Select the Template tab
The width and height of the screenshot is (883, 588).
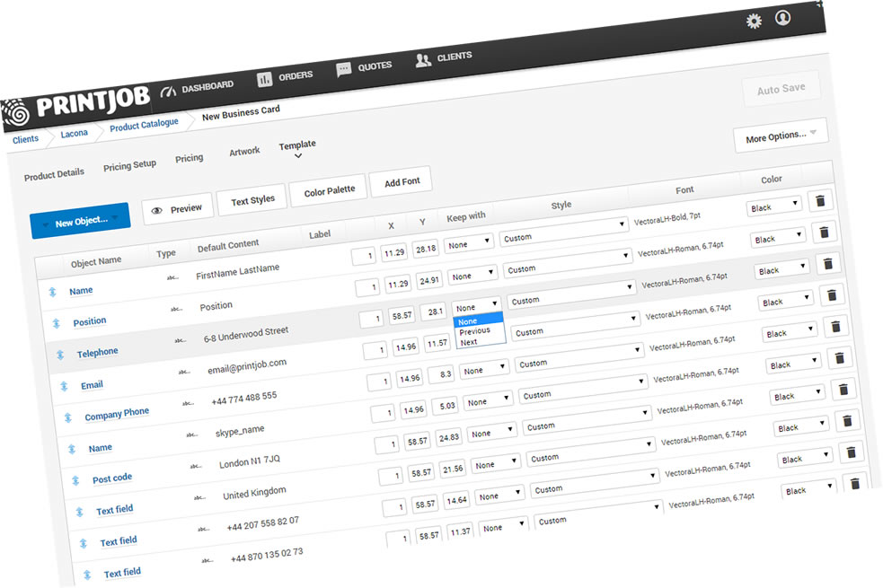coord(297,145)
